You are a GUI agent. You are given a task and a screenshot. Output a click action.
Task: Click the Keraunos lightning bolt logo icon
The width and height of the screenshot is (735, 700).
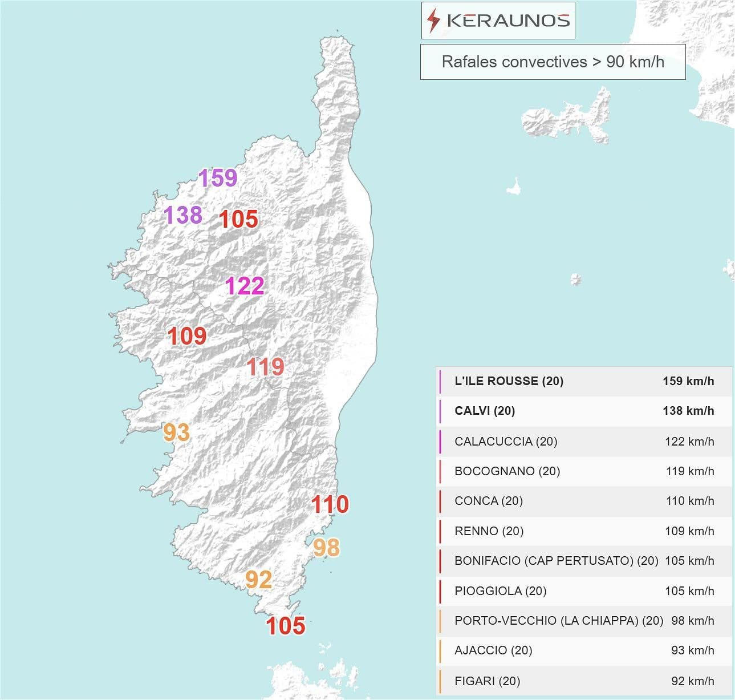(x=434, y=21)
